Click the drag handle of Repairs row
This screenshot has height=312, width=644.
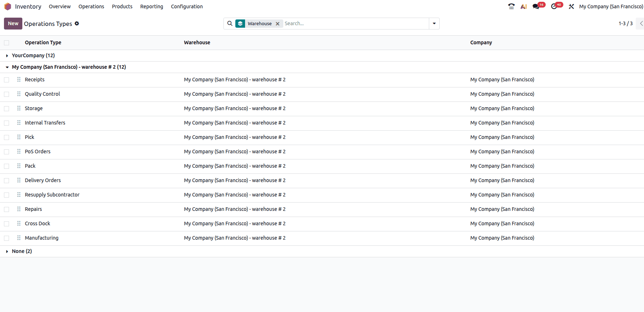(x=19, y=209)
